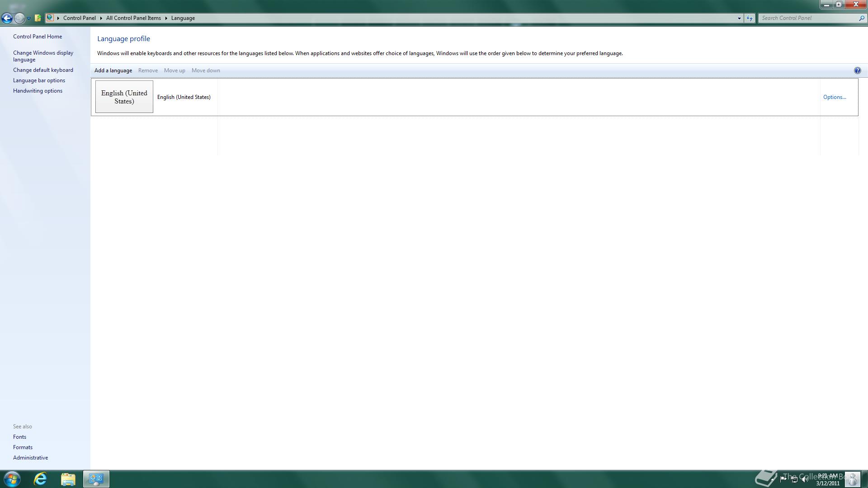The height and width of the screenshot is (488, 868).
Task: Click Add a language
Action: pyautogui.click(x=113, y=70)
